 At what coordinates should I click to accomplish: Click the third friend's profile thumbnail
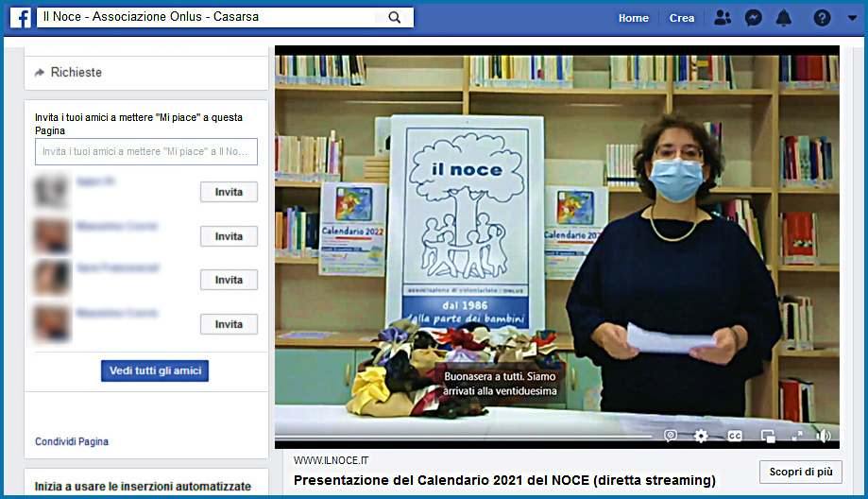click(52, 277)
